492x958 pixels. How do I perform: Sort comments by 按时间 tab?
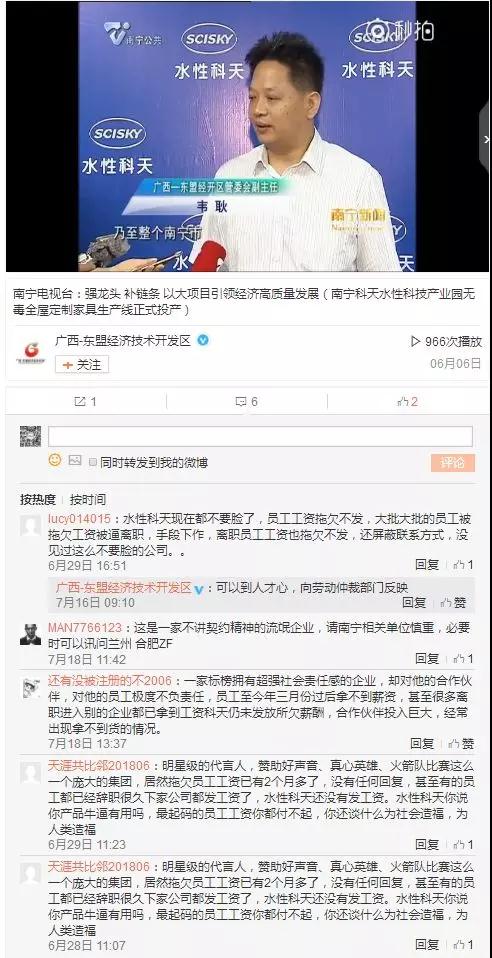tap(87, 499)
